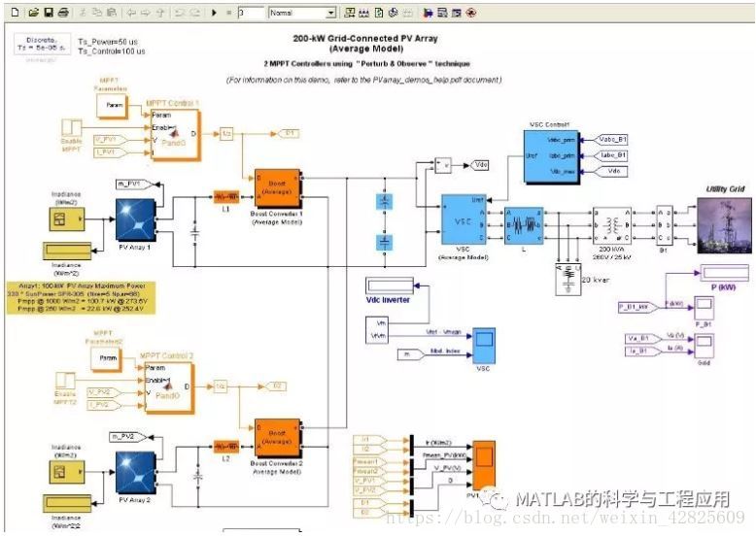Select the P (kW) display block
The width and height of the screenshot is (756, 537).
click(x=725, y=273)
